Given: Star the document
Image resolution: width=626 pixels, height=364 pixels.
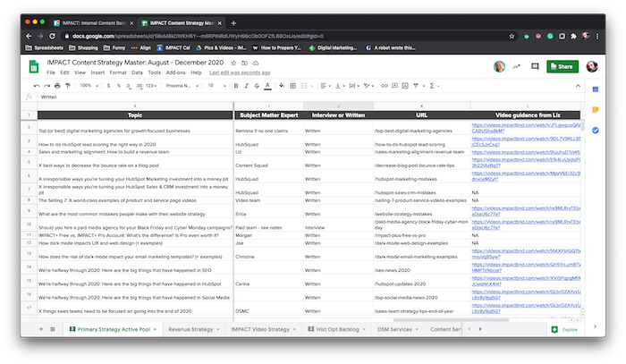Looking at the screenshot, I should coord(233,63).
